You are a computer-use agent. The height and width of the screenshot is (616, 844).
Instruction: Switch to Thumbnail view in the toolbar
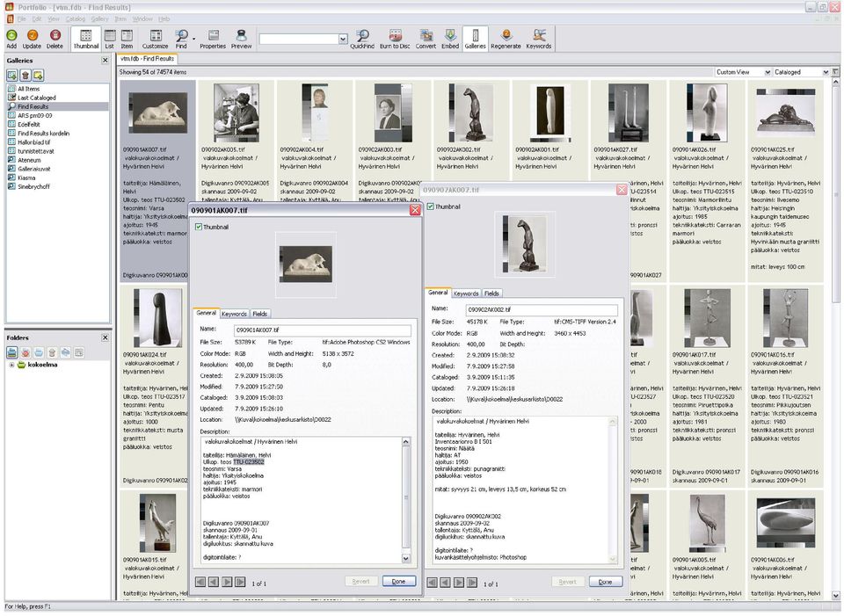click(x=85, y=40)
